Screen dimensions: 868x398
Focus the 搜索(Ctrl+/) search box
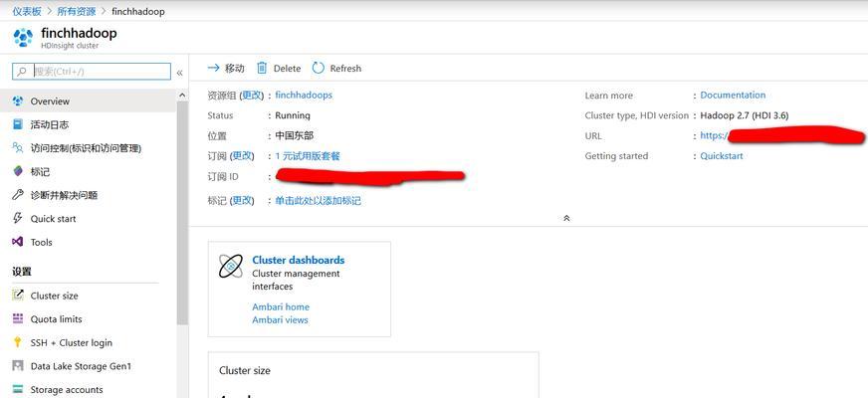[x=92, y=72]
